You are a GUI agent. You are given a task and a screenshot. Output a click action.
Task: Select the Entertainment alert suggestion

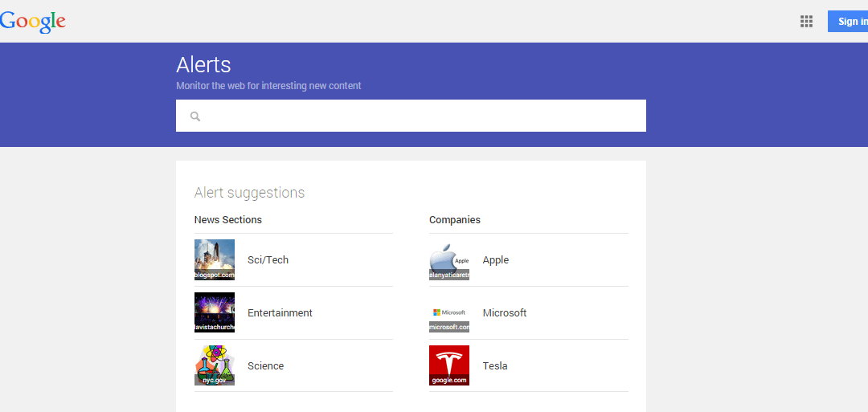[x=280, y=313]
